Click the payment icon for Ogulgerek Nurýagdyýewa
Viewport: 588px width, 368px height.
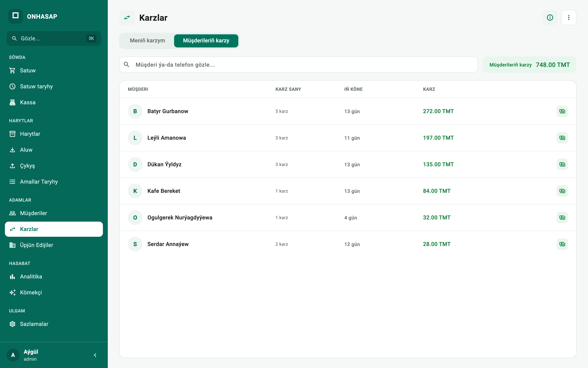[x=562, y=217]
